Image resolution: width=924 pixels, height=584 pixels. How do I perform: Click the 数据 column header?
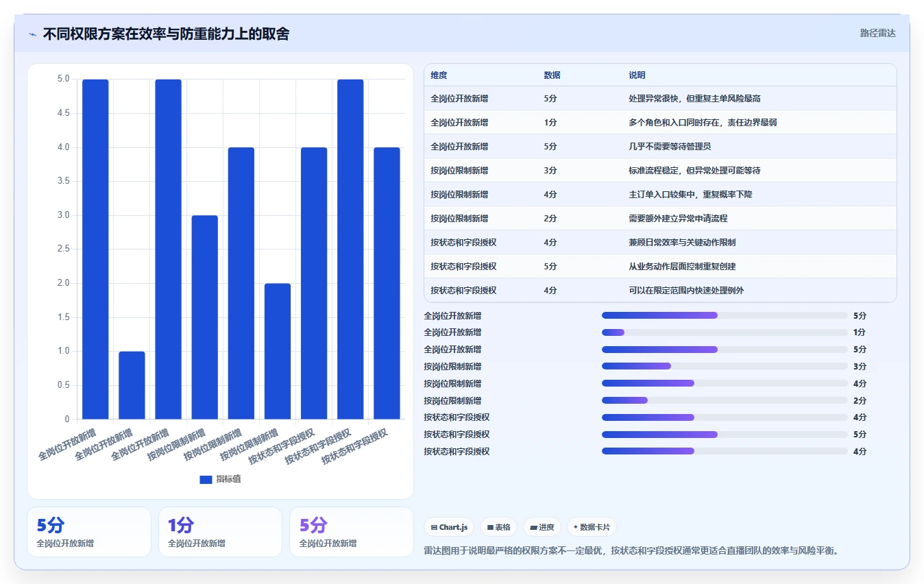click(x=552, y=75)
